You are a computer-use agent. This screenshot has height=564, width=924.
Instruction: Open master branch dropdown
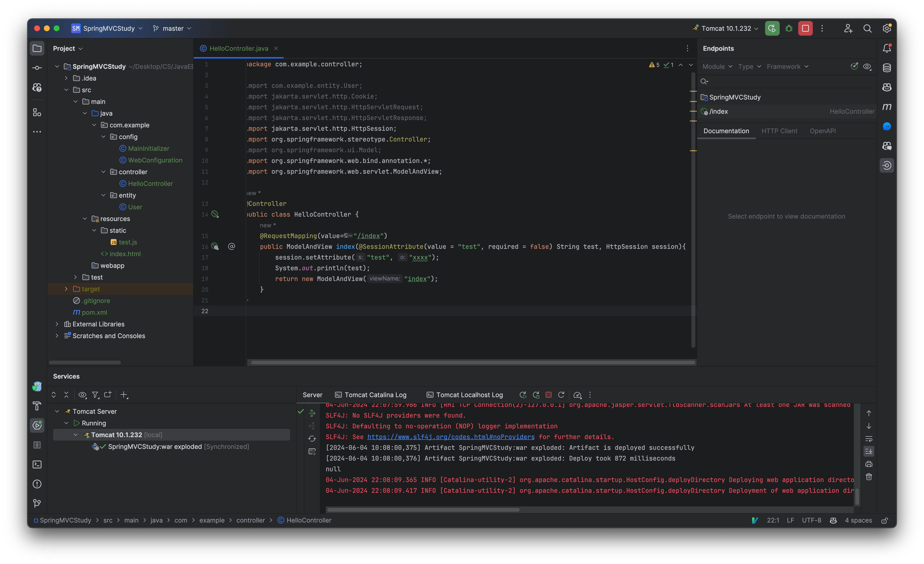(x=172, y=29)
